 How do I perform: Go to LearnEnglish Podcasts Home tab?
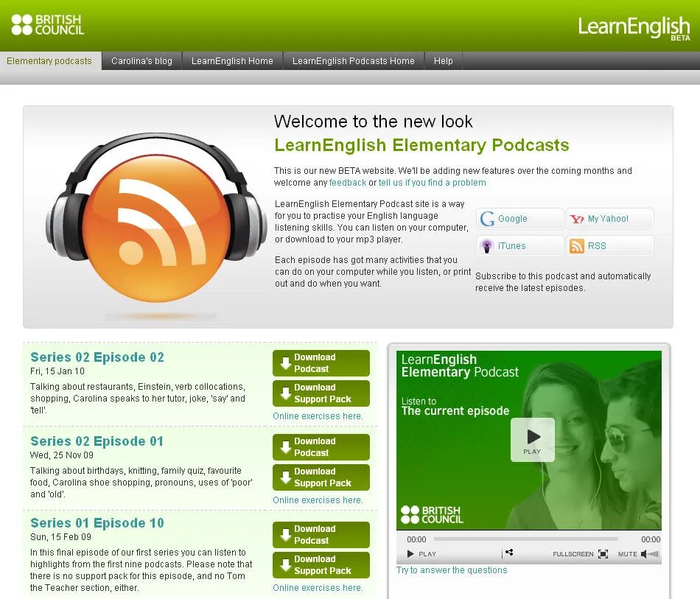[x=354, y=61]
